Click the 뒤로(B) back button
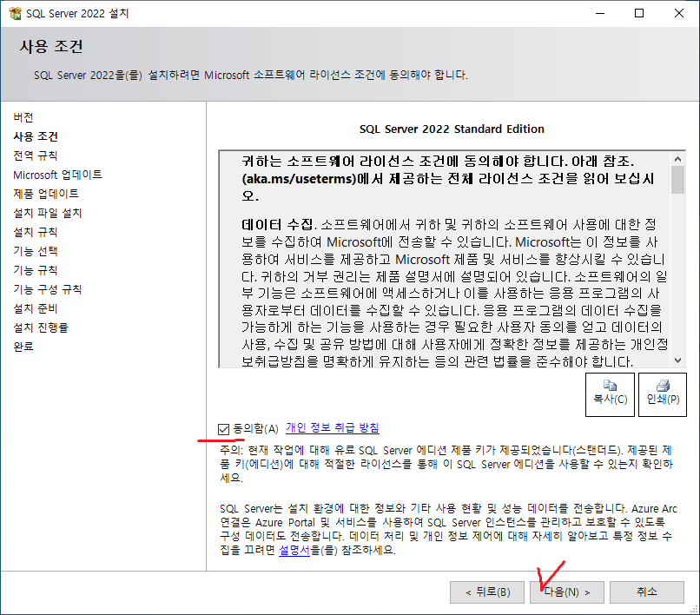 pos(487,592)
